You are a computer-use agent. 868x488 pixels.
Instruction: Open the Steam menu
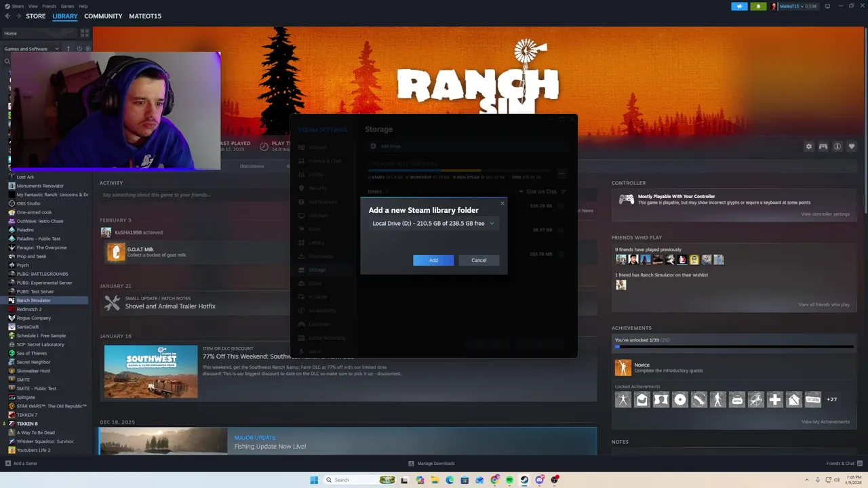[x=18, y=6]
